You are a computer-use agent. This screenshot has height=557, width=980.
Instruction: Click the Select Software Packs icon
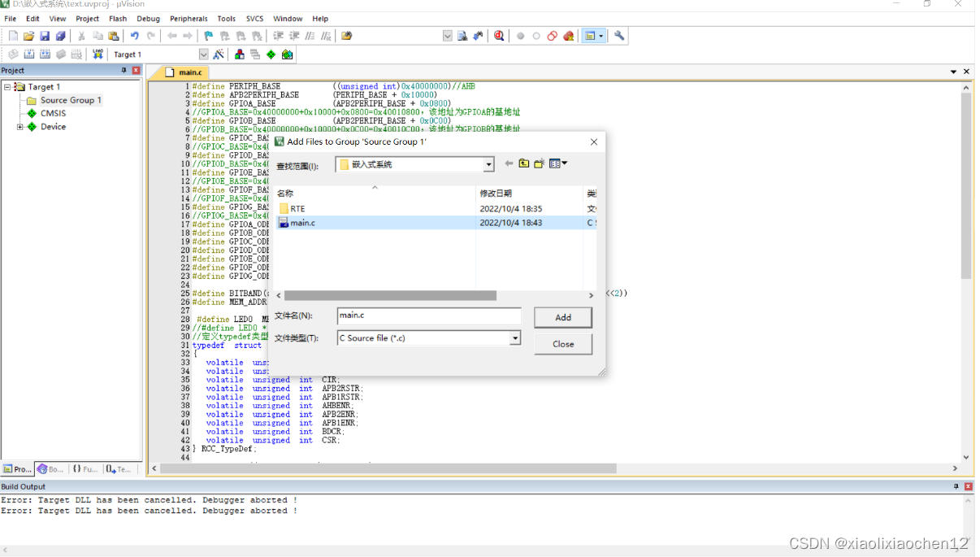pos(287,54)
